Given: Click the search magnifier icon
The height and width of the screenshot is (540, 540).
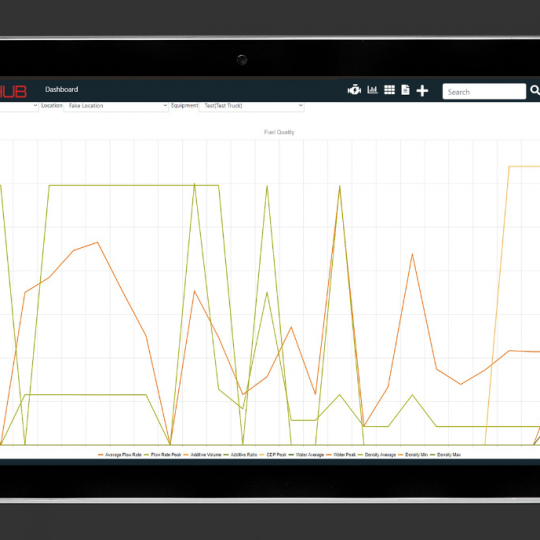Looking at the screenshot, I should 535,90.
